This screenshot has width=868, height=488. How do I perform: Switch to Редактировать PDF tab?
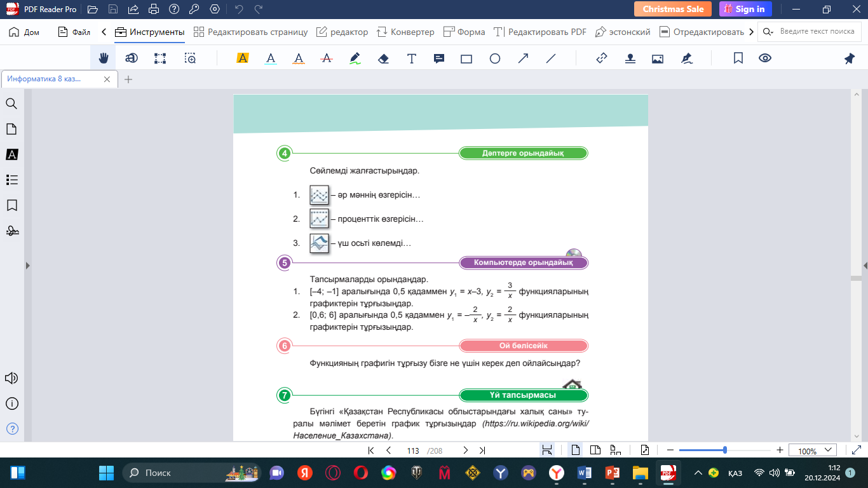coord(540,32)
